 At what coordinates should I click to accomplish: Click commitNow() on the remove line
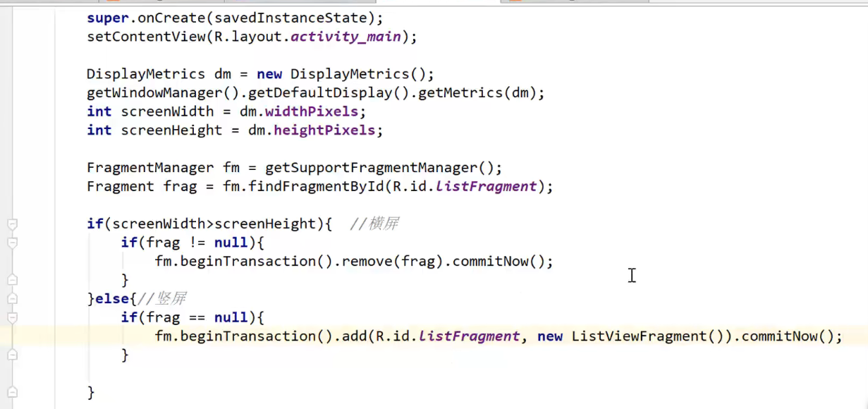(x=494, y=262)
